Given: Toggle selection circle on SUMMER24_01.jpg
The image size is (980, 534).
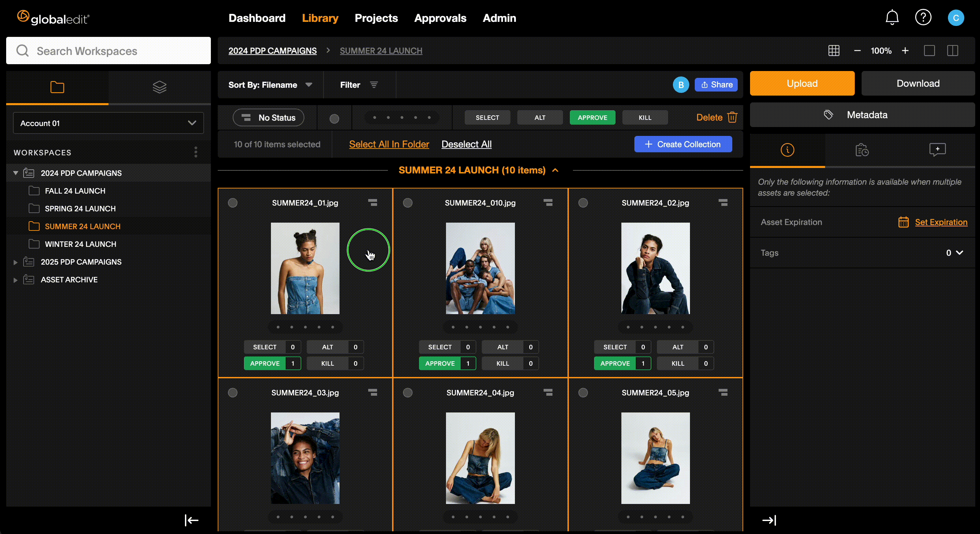Looking at the screenshot, I should [232, 202].
